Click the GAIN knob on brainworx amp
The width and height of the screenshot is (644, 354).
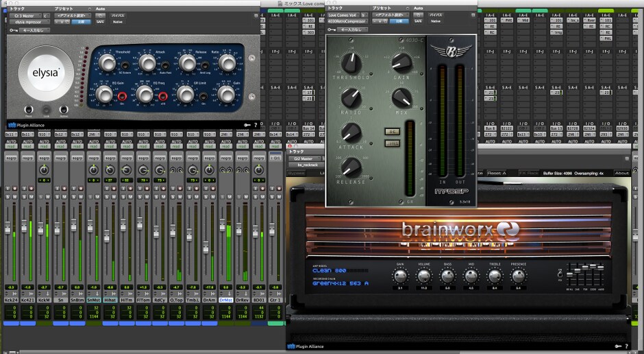[x=400, y=276]
